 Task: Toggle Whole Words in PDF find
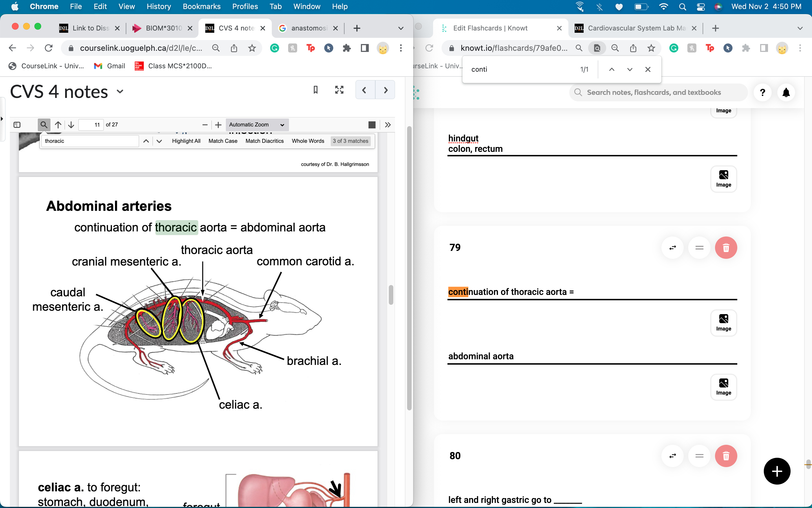point(308,141)
